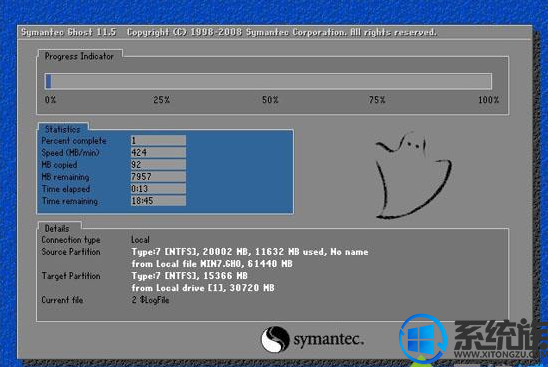Image resolution: width=548 pixels, height=367 pixels.
Task: Select the Details panel tab label
Action: [x=57, y=229]
